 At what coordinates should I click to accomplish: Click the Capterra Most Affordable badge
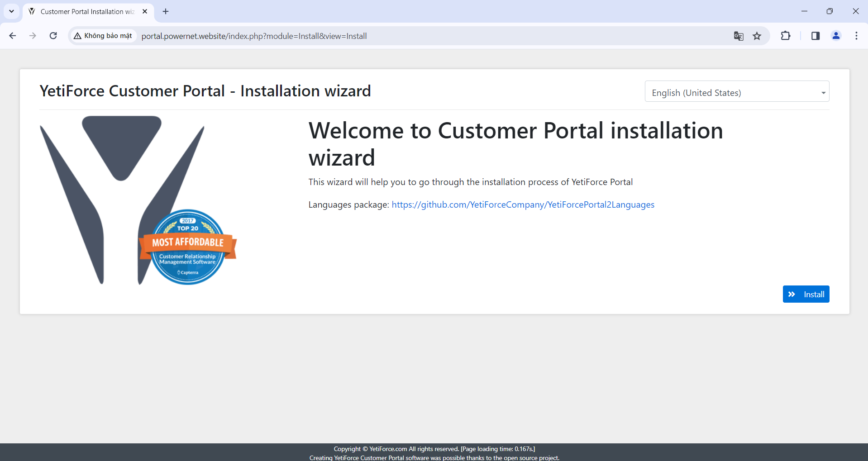click(187, 247)
